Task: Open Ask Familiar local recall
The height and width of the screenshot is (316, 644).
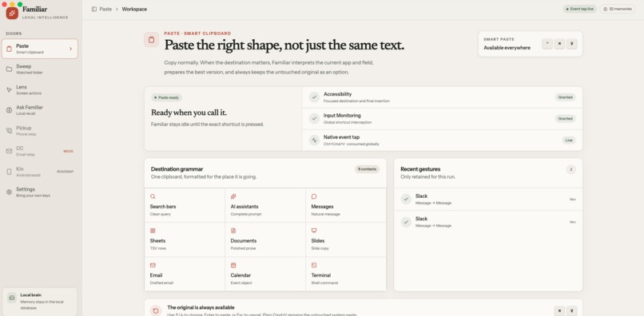Action: pos(40,110)
